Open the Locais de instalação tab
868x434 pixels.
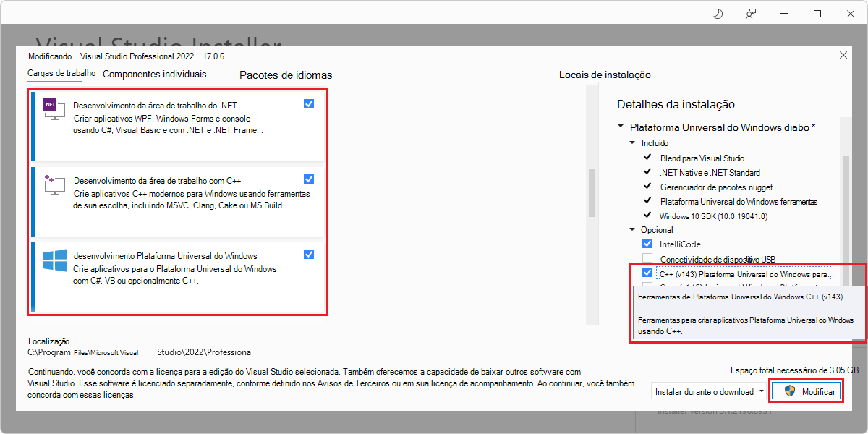(x=605, y=75)
